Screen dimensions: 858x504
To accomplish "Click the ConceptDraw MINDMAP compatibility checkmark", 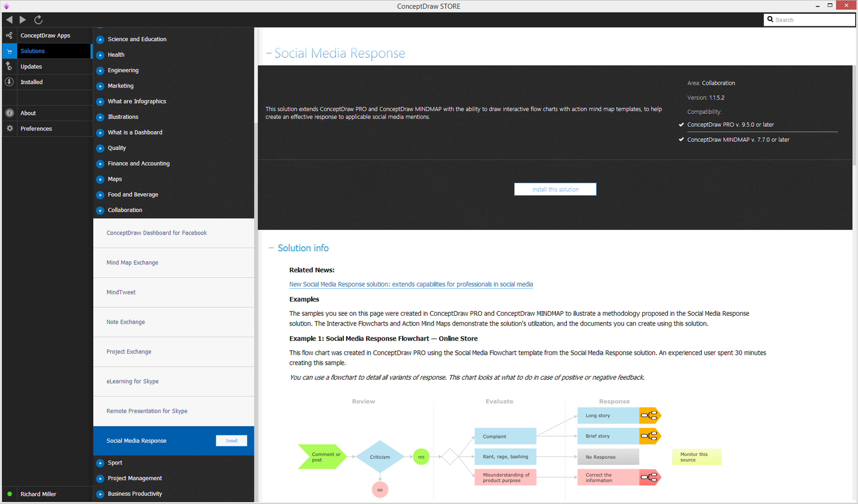I will click(681, 140).
